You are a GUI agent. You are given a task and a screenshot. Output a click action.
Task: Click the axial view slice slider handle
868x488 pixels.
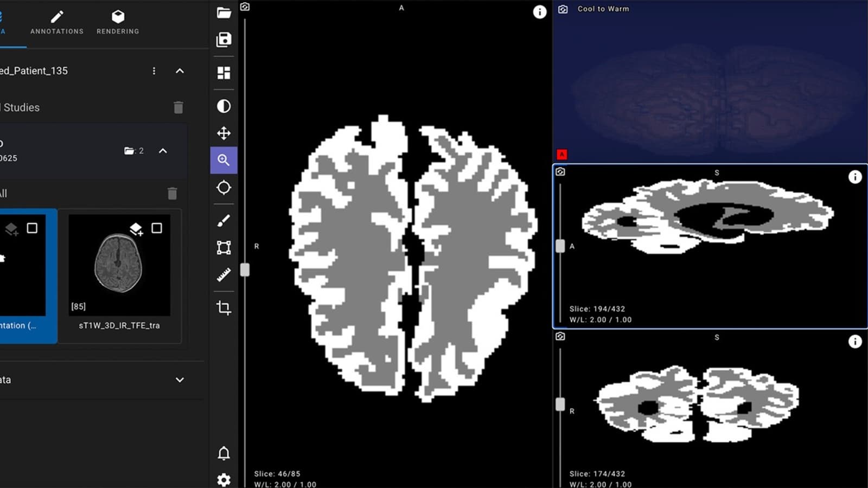coord(245,269)
